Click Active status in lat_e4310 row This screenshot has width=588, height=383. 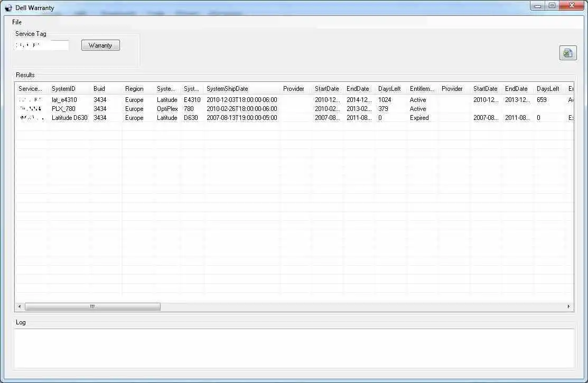[x=418, y=100]
